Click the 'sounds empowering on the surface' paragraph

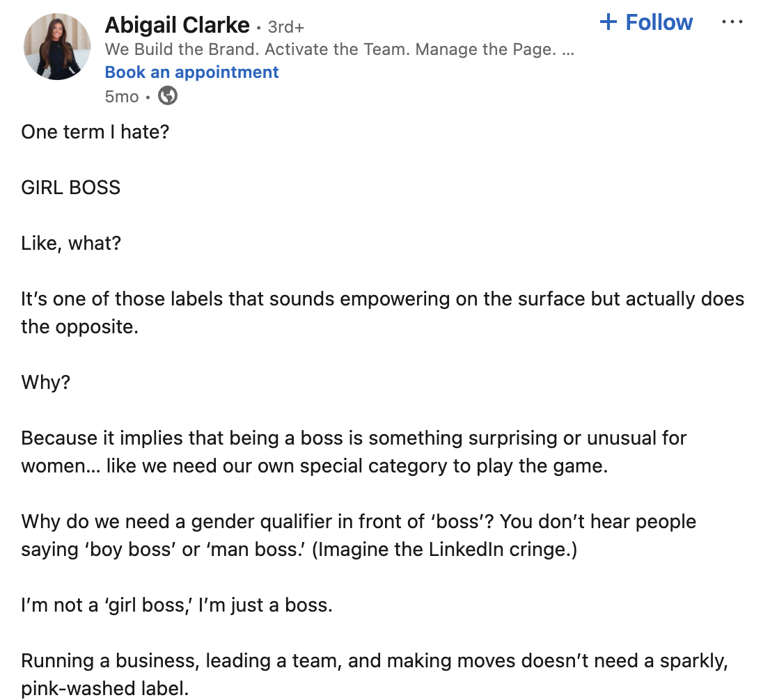click(382, 312)
